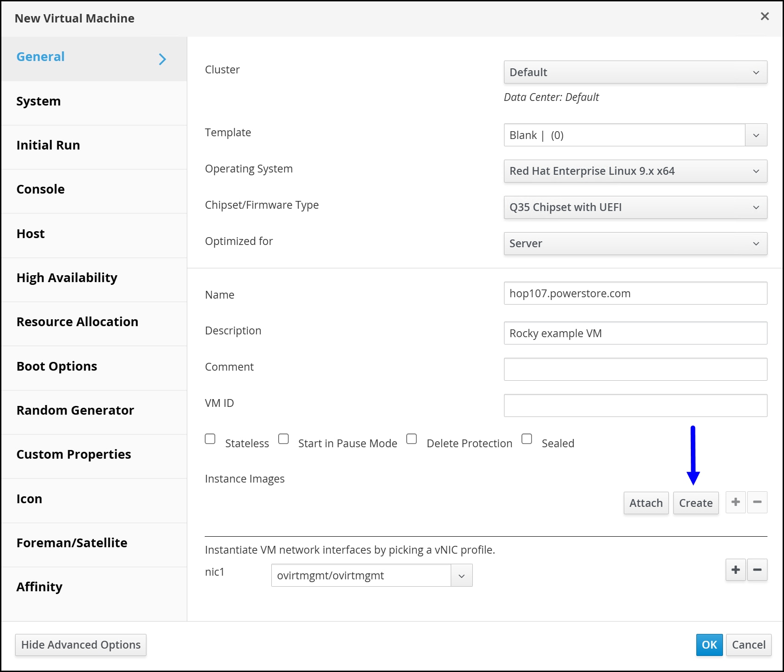This screenshot has width=784, height=672.
Task: Open the Operating System dropdown
Action: coord(635,171)
